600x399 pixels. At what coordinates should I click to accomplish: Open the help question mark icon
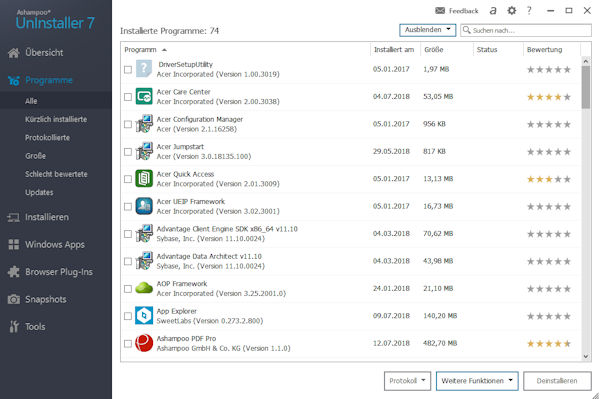[x=529, y=11]
